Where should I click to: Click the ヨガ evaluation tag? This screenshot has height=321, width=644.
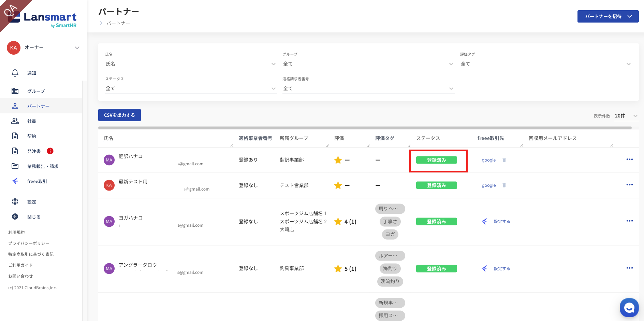coord(390,234)
